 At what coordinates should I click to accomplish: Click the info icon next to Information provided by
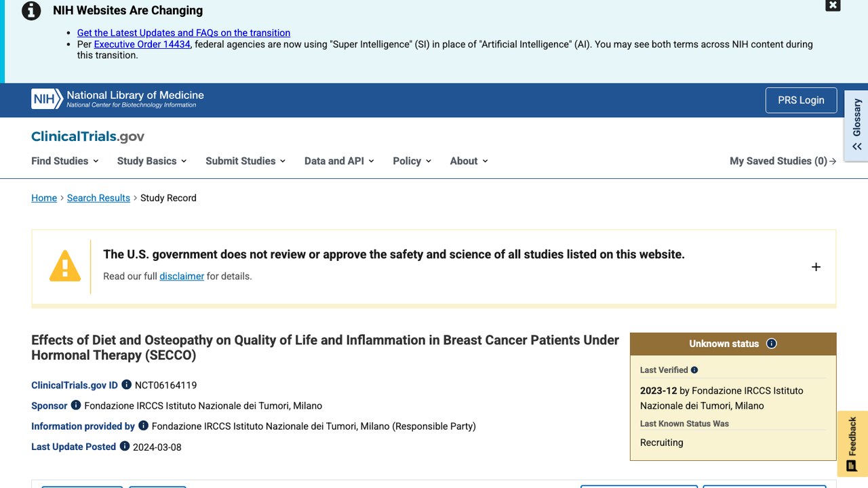click(x=143, y=425)
